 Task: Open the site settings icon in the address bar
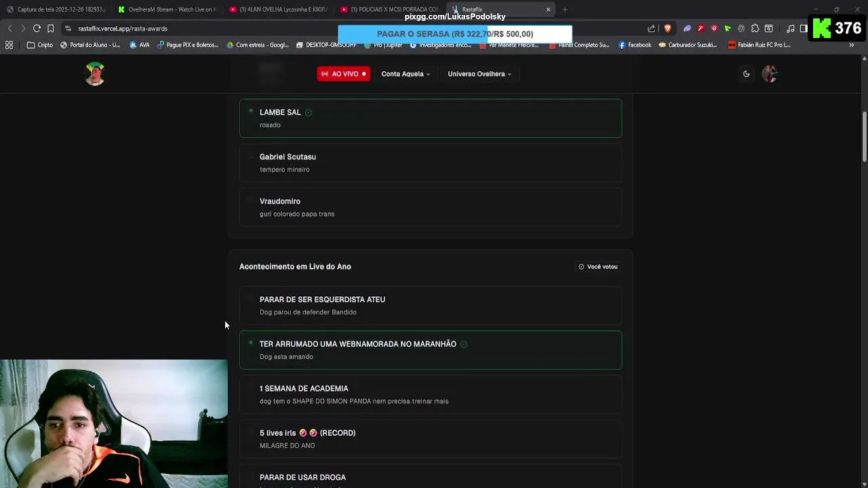coord(68,28)
